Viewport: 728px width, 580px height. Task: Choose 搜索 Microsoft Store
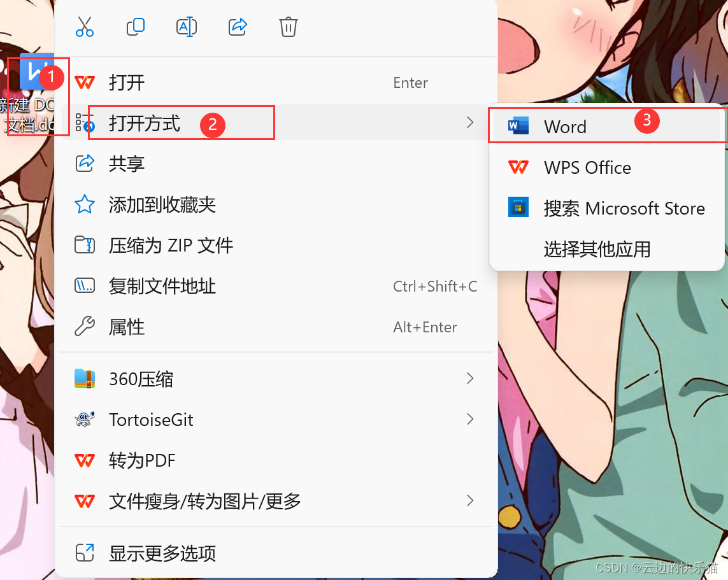(607, 208)
